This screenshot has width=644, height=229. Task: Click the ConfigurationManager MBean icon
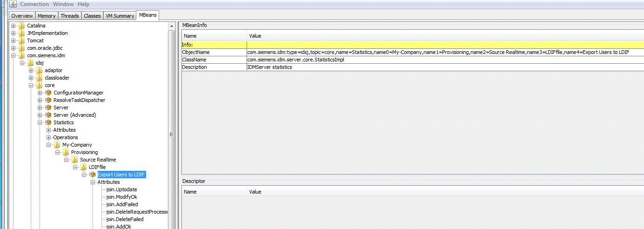[x=48, y=93]
